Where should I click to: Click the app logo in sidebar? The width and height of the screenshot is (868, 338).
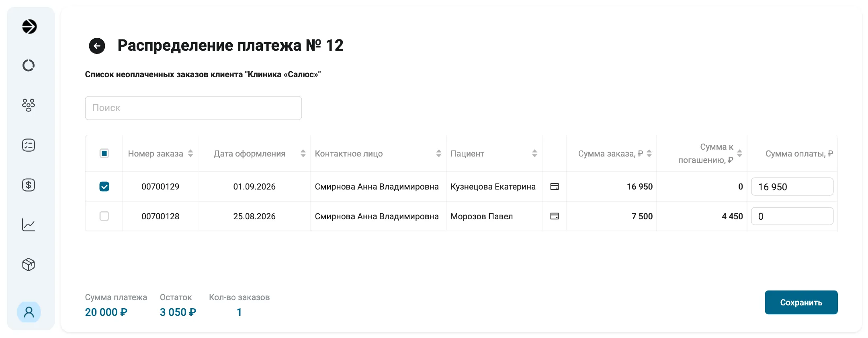coord(29,27)
